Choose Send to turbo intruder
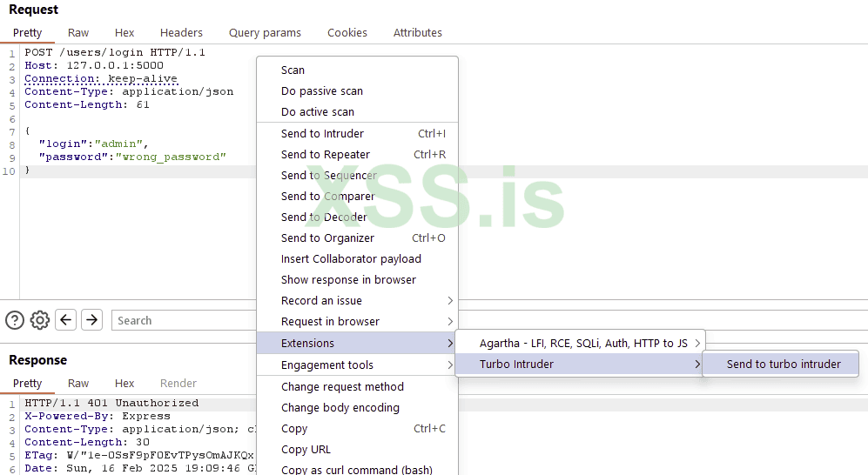 pyautogui.click(x=784, y=365)
